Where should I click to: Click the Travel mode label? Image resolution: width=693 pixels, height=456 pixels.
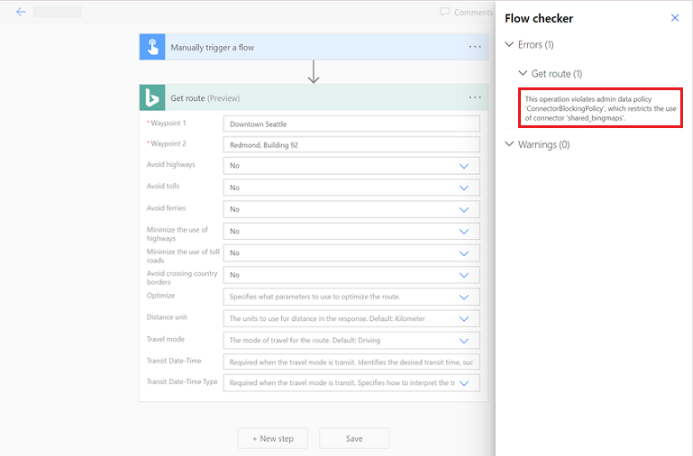pos(166,339)
